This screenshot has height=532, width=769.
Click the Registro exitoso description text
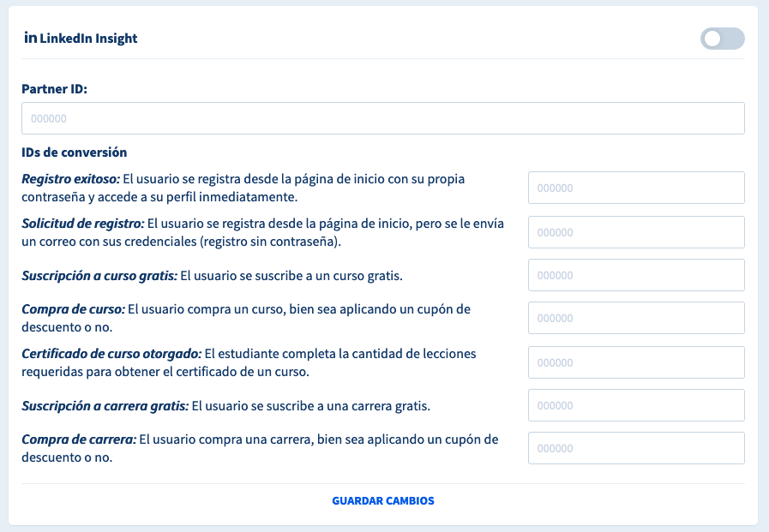pyautogui.click(x=257, y=188)
